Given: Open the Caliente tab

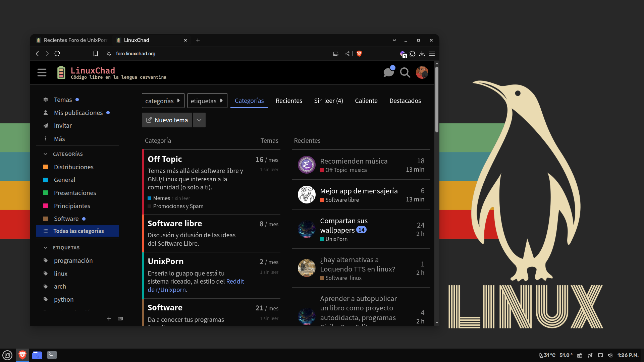Looking at the screenshot, I should point(366,101).
